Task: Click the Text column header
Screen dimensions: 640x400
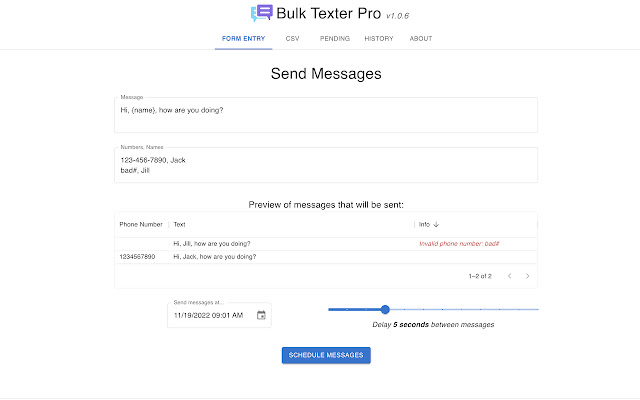Action: 180,224
